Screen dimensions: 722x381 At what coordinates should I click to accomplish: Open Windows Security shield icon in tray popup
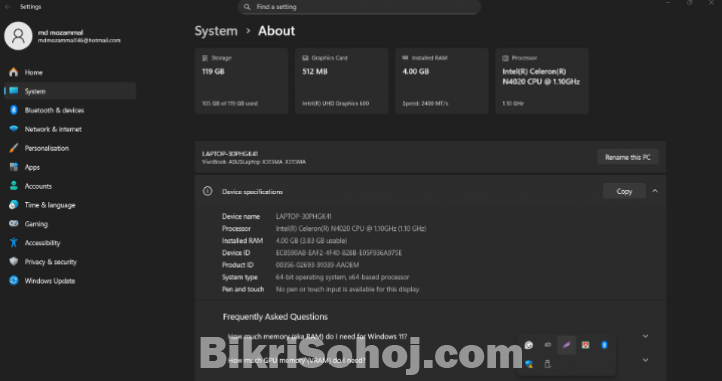(x=530, y=364)
